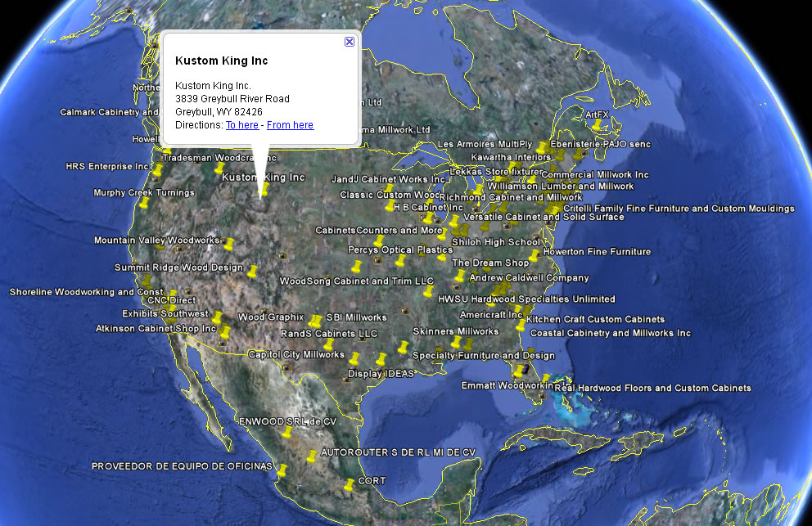Select the "HWSU Hardwood Specialties Unlimited" label
The image size is (812, 526).
tap(526, 299)
